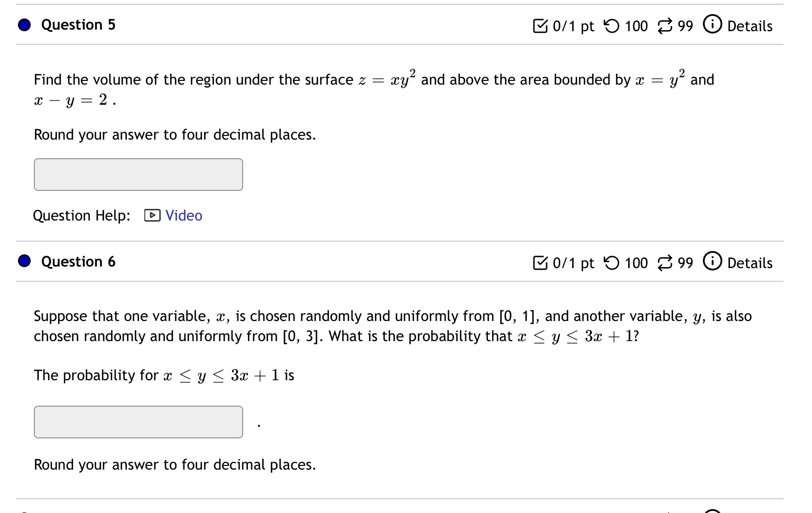The width and height of the screenshot is (812, 513).
Task: Click the regenerate-version icon showing 99 on Question 5
Action: (666, 25)
